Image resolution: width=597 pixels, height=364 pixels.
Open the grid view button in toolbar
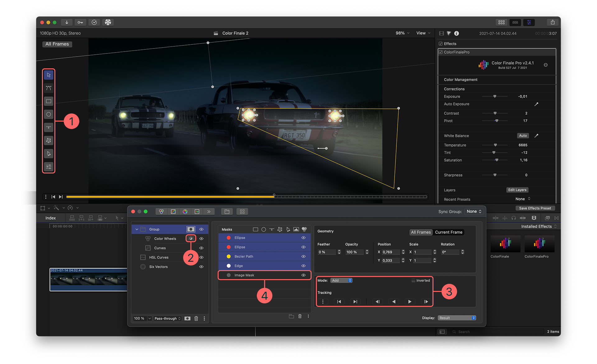click(x=242, y=212)
